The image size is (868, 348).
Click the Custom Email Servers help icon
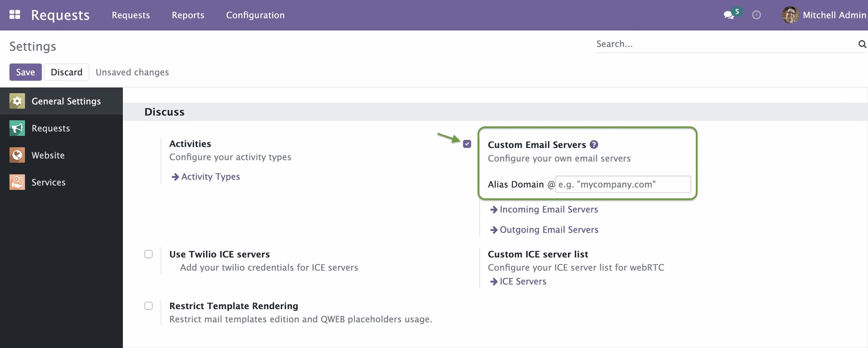(594, 144)
